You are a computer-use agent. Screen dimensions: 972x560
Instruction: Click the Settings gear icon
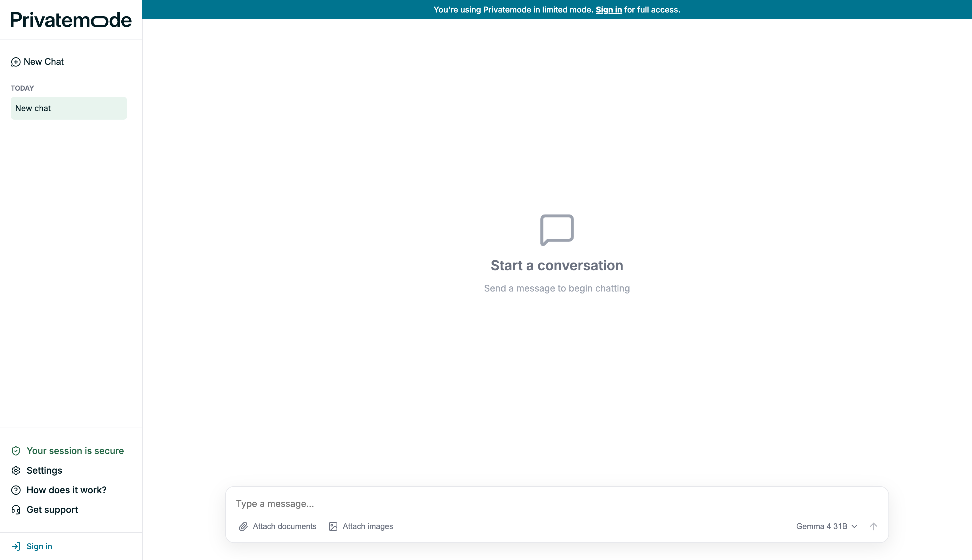[16, 471]
